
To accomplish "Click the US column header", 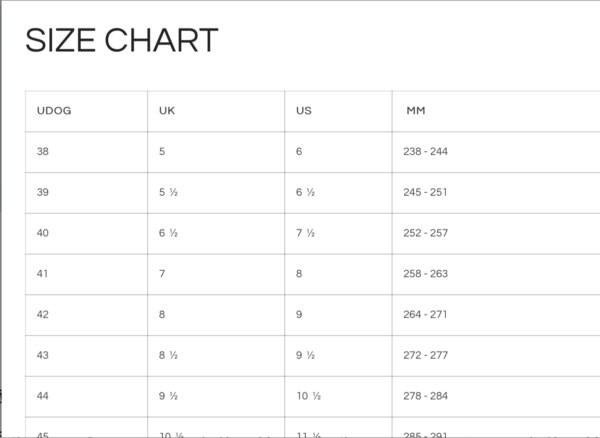I will tap(304, 110).
